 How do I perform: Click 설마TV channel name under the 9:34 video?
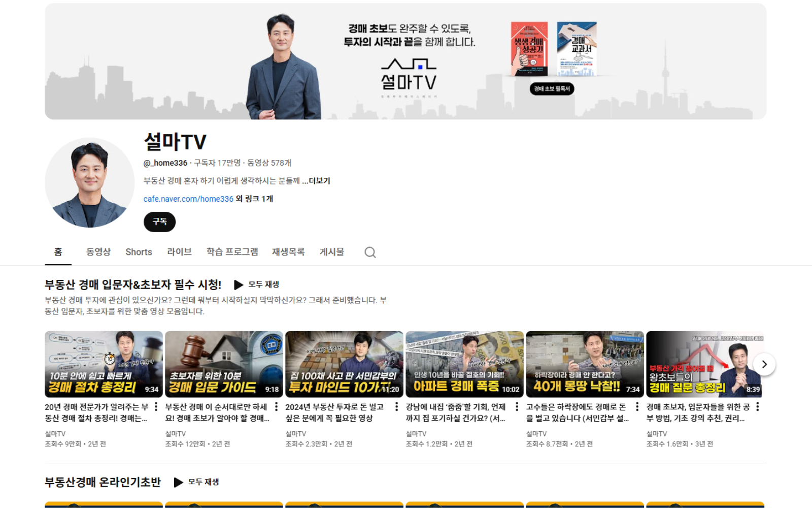coord(55,434)
